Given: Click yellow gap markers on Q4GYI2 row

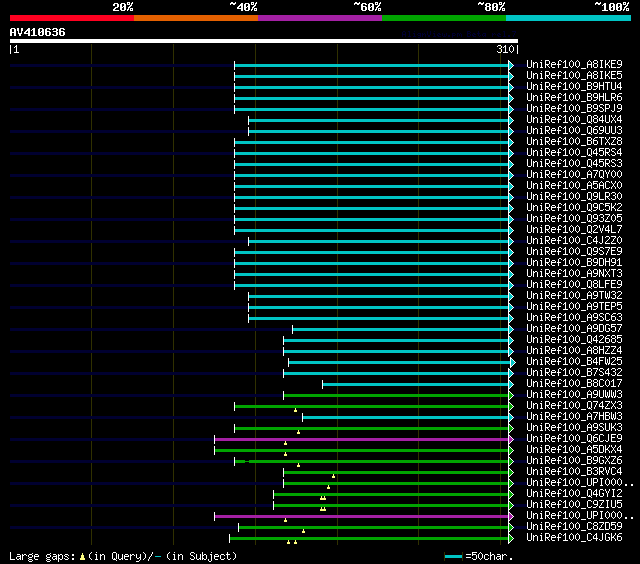Looking at the screenshot, I should [323, 498].
